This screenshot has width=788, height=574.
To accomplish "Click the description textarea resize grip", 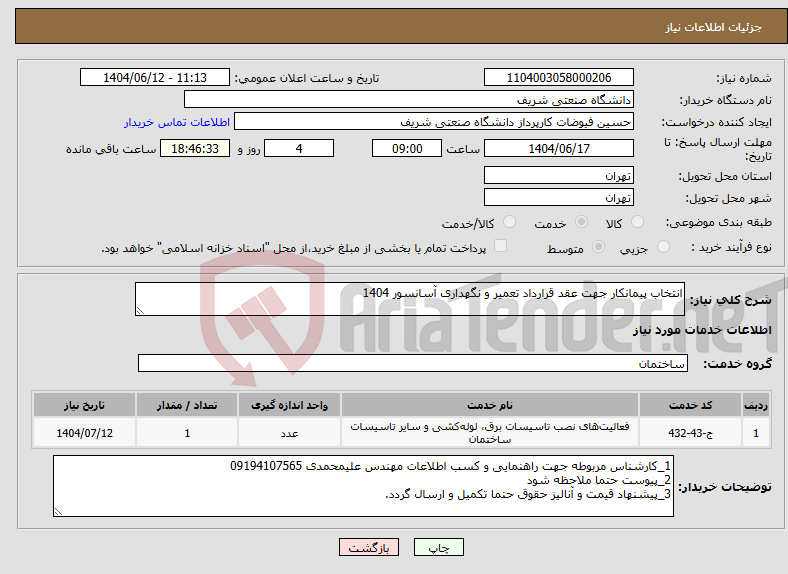I will (140, 311).
